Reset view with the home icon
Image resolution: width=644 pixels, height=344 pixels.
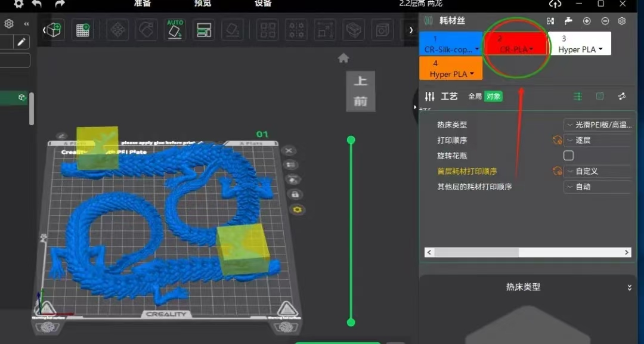(x=343, y=58)
